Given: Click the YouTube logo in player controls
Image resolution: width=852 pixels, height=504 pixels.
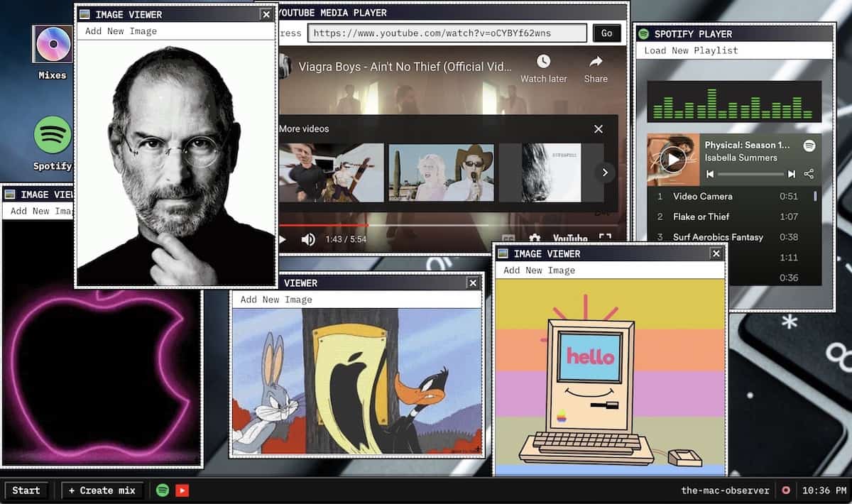Looking at the screenshot, I should point(570,239).
